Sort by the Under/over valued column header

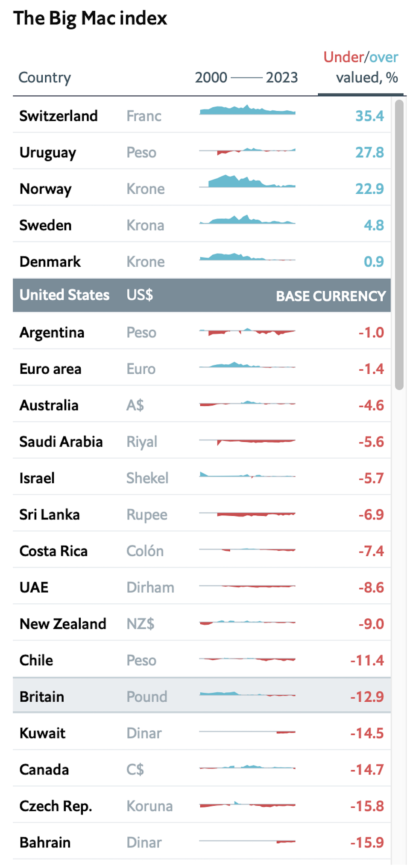[x=360, y=68]
